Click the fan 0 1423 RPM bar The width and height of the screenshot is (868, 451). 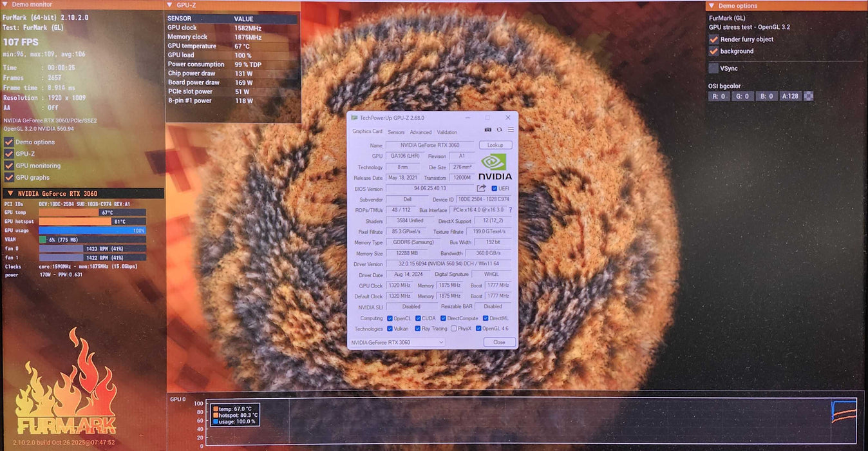tap(92, 248)
